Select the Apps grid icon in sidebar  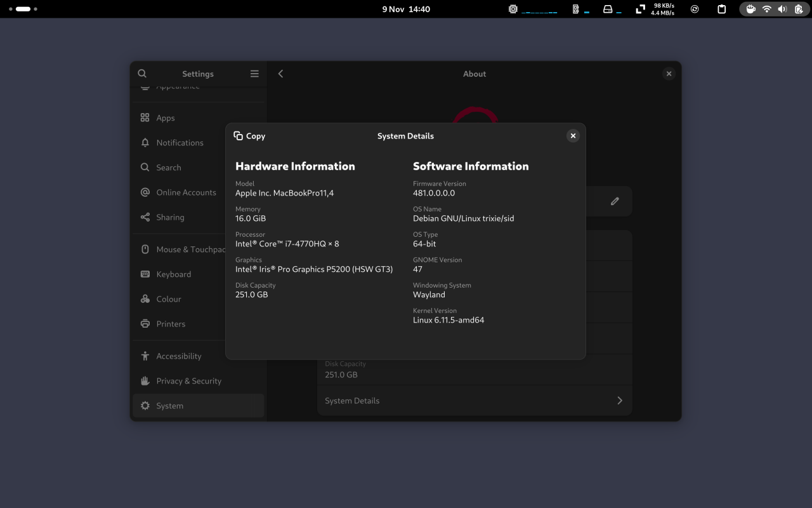point(145,117)
